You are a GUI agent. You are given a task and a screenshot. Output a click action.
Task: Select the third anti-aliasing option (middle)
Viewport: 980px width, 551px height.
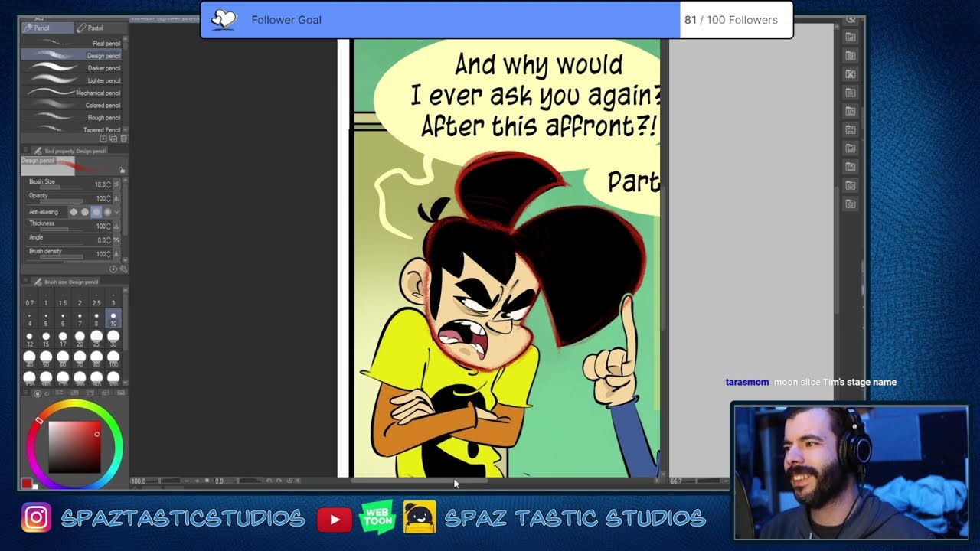click(96, 212)
